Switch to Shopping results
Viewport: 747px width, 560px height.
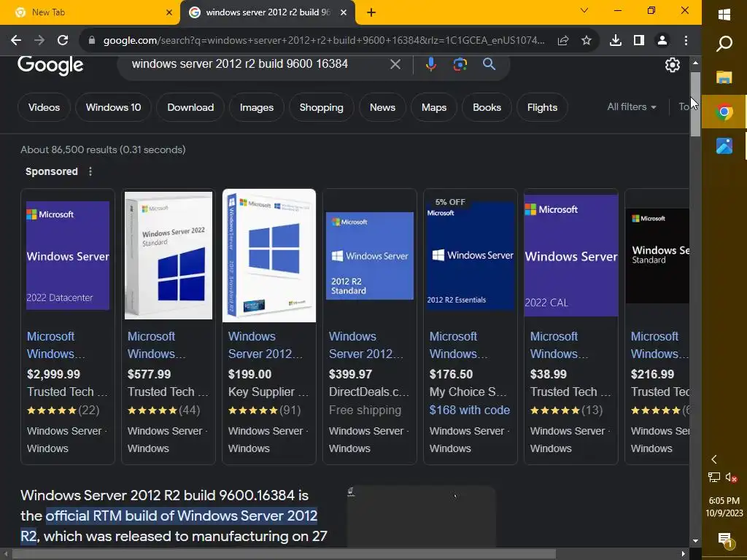[321, 108]
